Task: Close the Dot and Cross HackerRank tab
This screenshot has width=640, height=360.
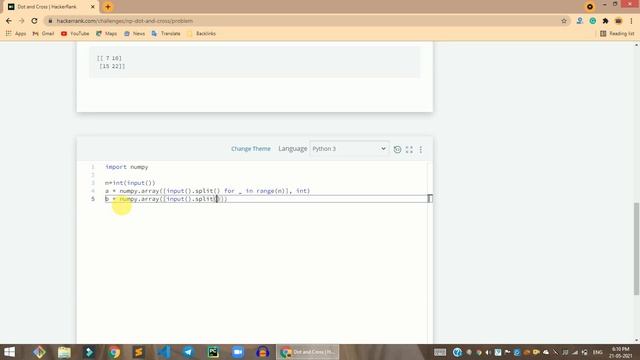Action: pos(93,7)
